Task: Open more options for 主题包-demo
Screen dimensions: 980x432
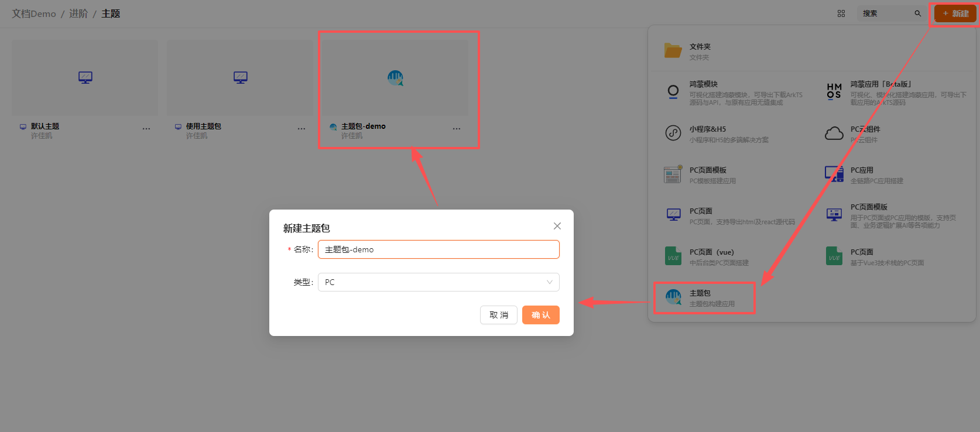Action: tap(457, 128)
